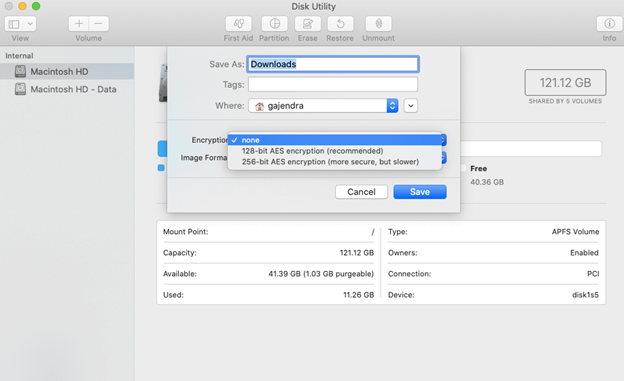Click the Internal sidebar header

[x=19, y=56]
